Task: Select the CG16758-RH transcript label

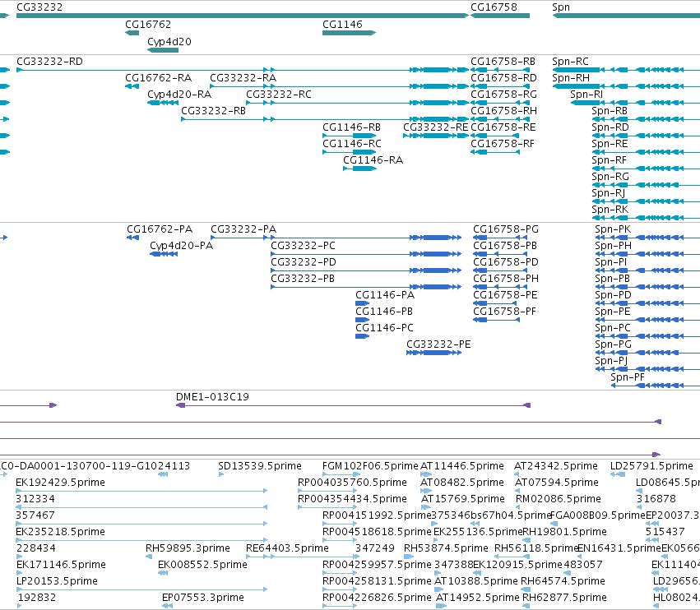Action: (503, 111)
